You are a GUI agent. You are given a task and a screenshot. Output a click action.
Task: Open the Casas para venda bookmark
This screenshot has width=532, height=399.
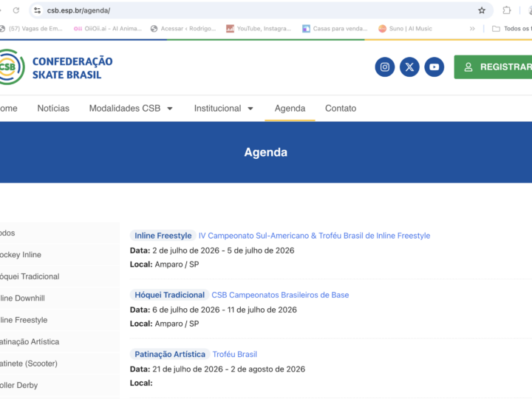click(335, 29)
